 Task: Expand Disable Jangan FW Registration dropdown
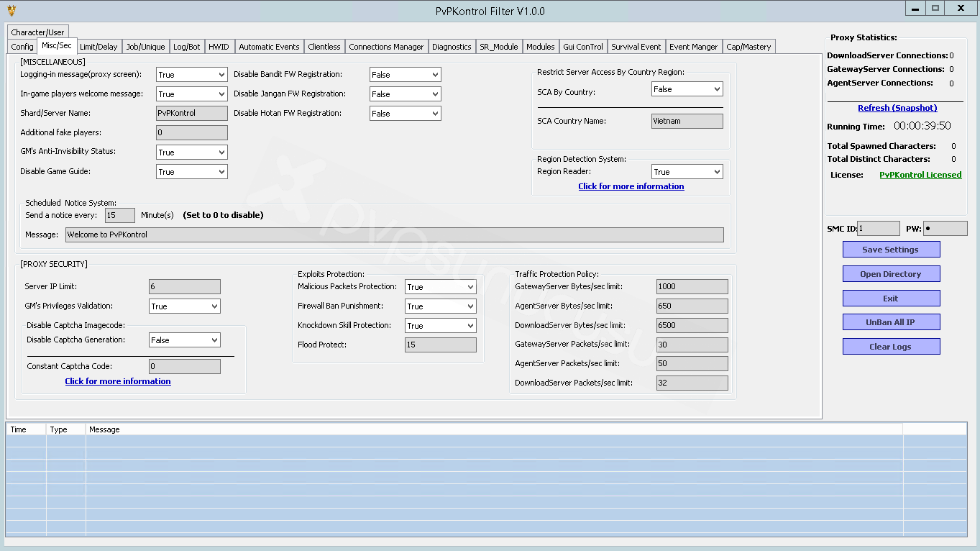pos(406,94)
